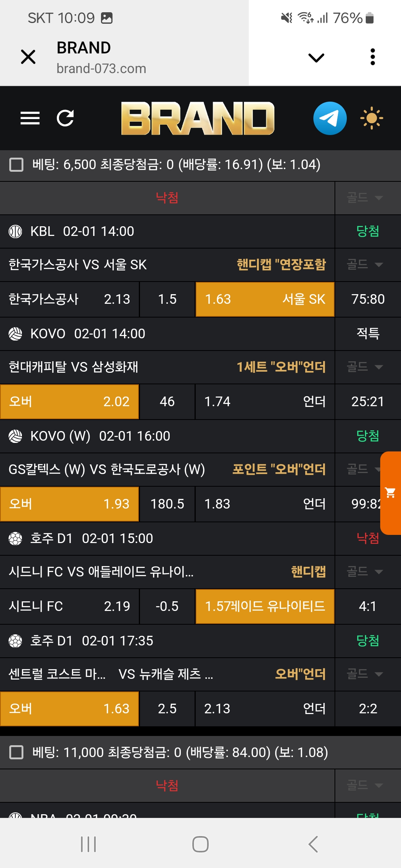Tap the gold BRAND logo
401x868 pixels.
198,118
